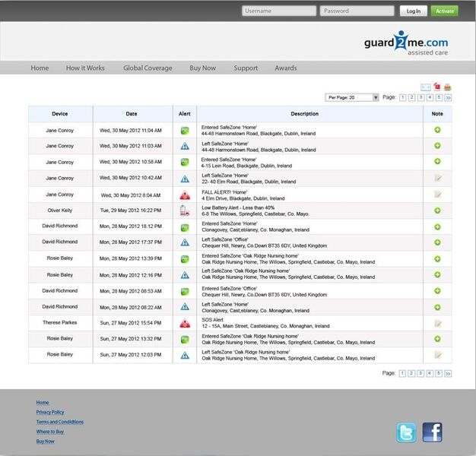Click entered SafeZone icon on 11:04 AM row

click(x=185, y=131)
